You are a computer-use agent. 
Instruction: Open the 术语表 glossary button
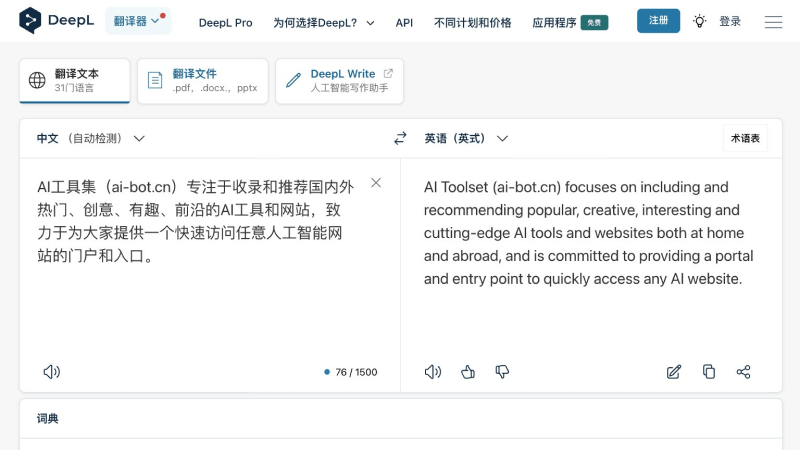tap(745, 139)
